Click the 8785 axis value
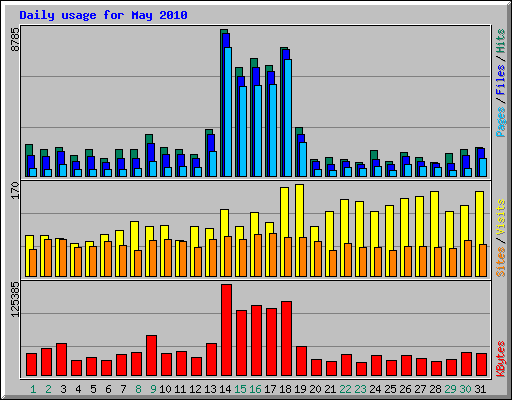 pos(15,39)
